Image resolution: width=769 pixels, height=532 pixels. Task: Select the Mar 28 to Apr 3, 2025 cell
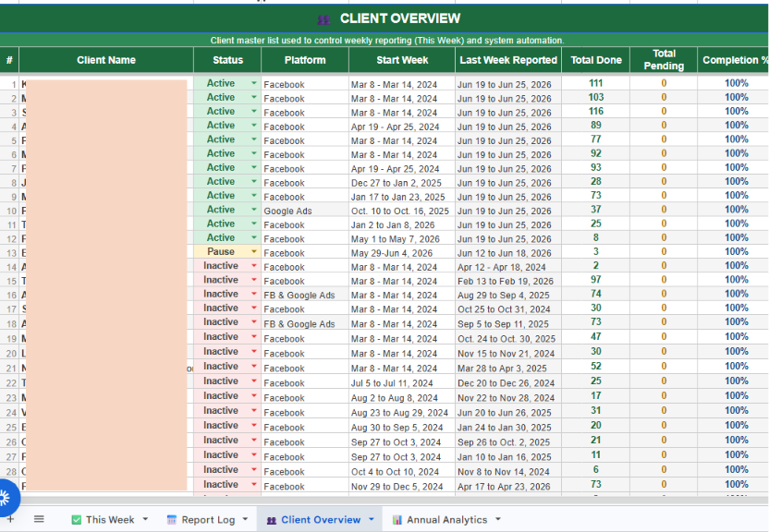pyautogui.click(x=508, y=368)
